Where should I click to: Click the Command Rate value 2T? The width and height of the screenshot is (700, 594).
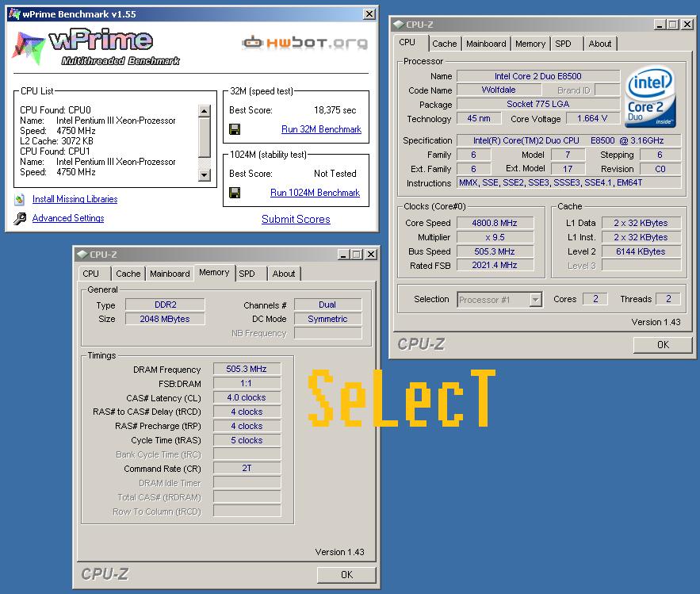click(x=247, y=468)
